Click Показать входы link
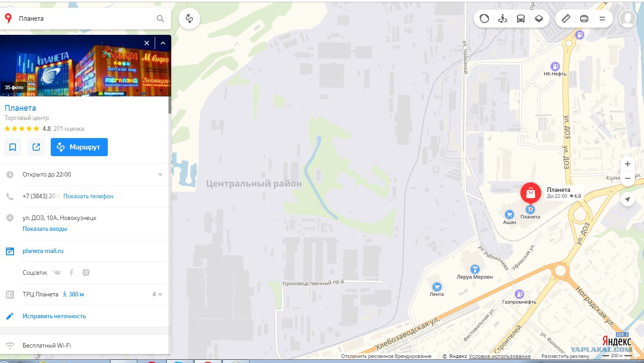644x363 pixels. 45,229
